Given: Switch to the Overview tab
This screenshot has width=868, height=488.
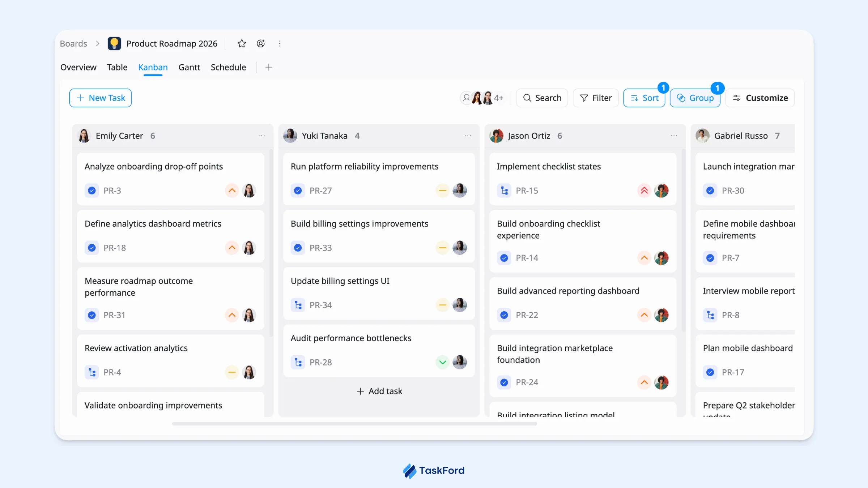Looking at the screenshot, I should 78,67.
